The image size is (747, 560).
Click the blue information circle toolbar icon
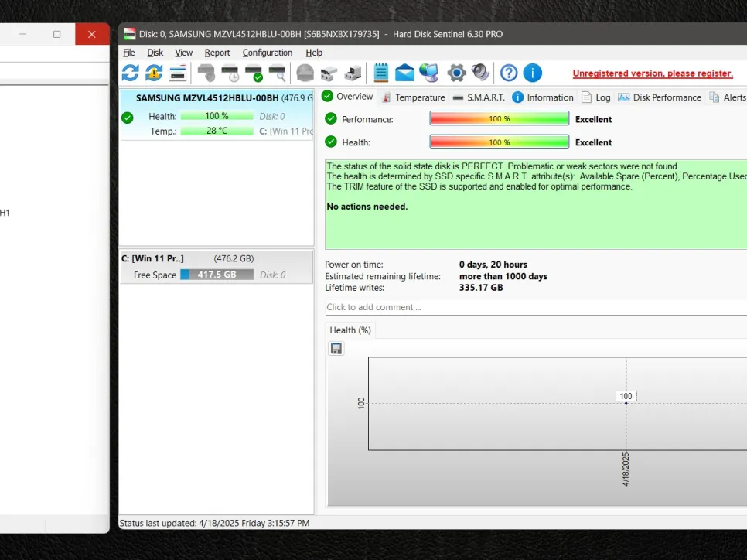pyautogui.click(x=532, y=73)
